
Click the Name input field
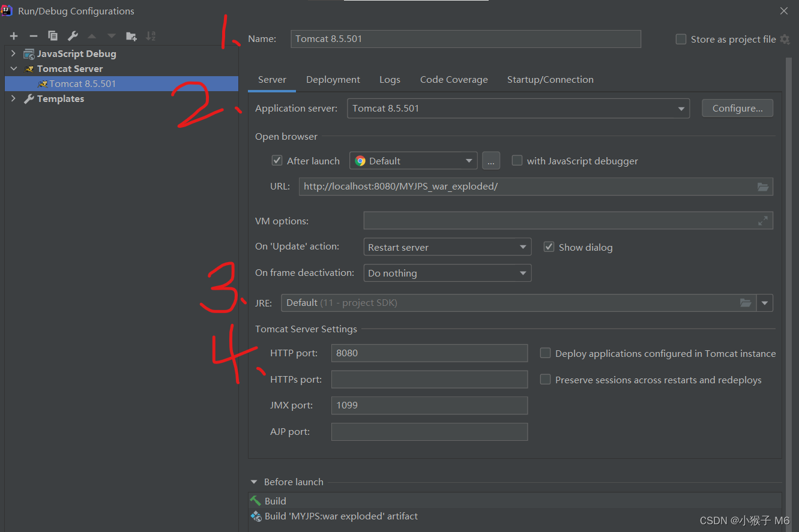466,39
